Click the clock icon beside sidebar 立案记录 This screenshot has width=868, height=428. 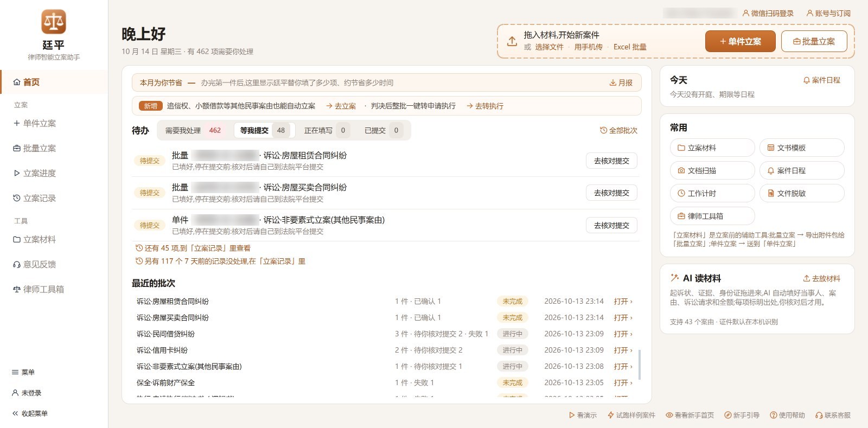pos(17,198)
